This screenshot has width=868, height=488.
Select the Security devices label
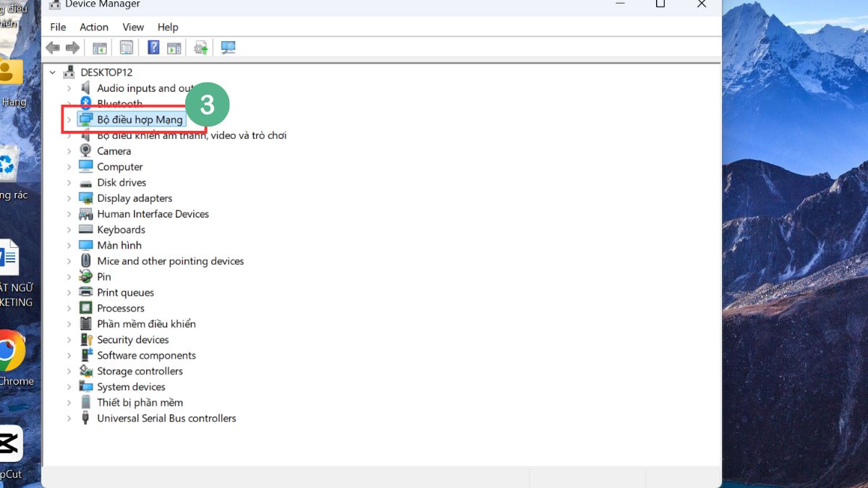(133, 340)
